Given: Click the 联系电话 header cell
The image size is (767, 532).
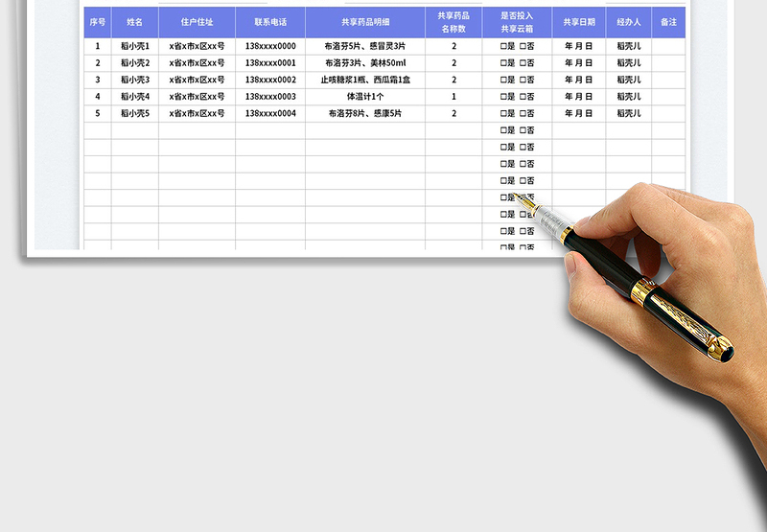Looking at the screenshot, I should [x=270, y=22].
